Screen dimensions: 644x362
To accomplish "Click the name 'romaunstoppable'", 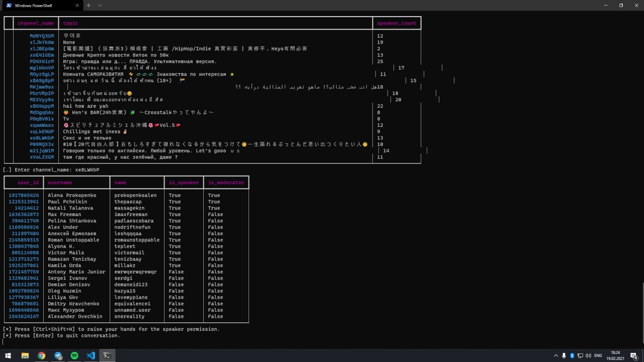I will click(x=137, y=240).
